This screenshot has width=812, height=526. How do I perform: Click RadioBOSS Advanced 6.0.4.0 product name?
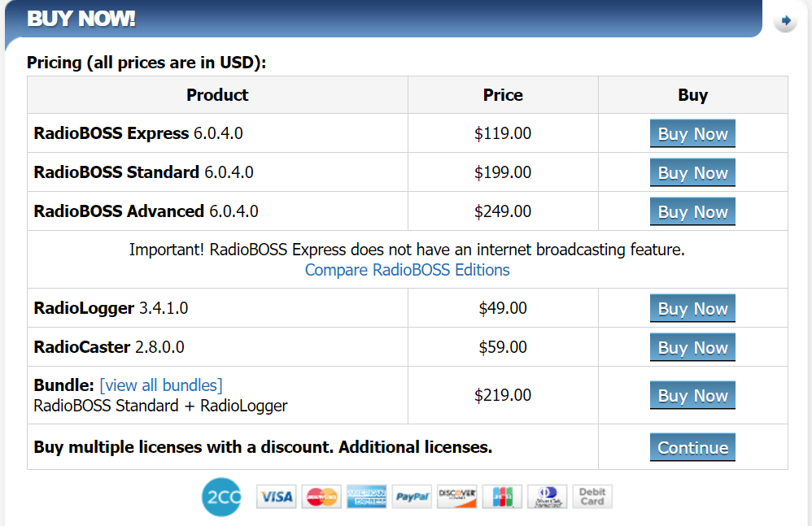coord(146,211)
